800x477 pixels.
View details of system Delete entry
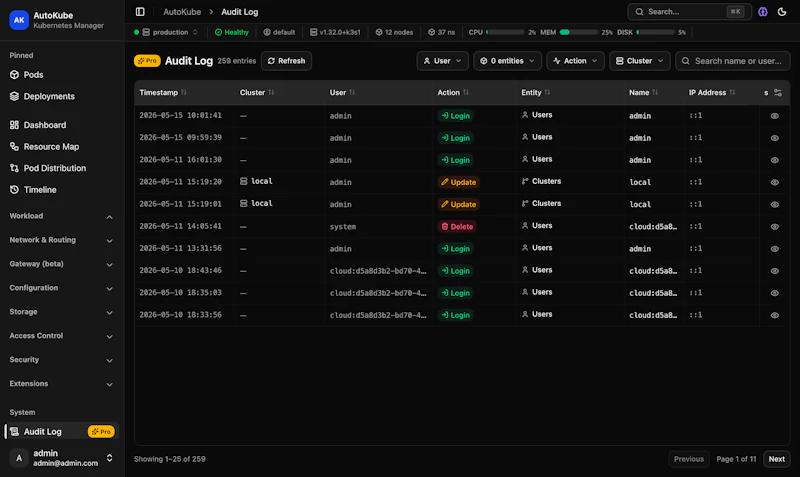[x=774, y=227]
